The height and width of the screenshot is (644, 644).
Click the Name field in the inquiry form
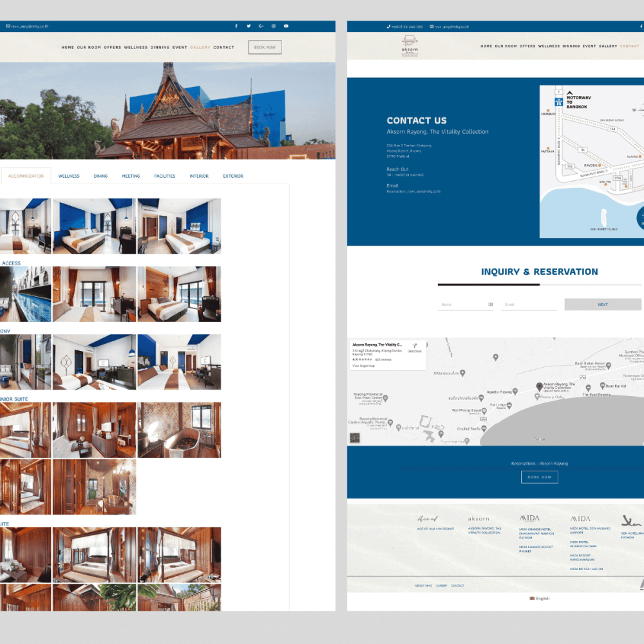(x=466, y=305)
